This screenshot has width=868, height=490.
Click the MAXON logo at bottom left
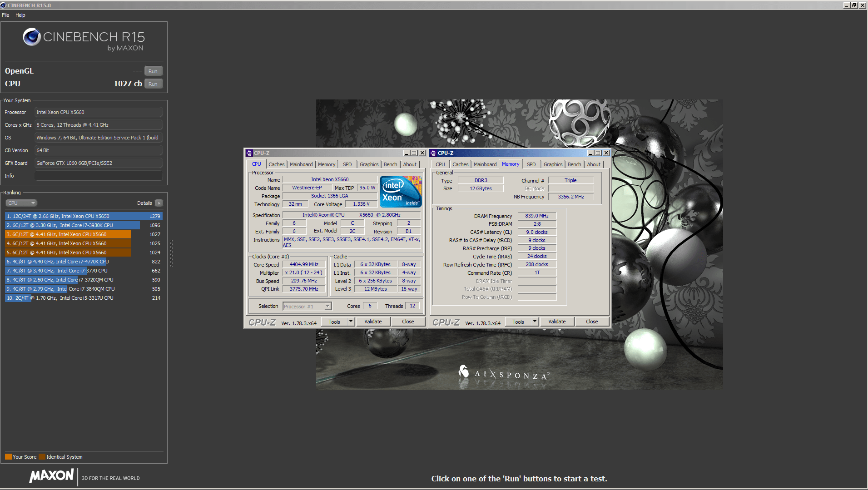tap(51, 475)
